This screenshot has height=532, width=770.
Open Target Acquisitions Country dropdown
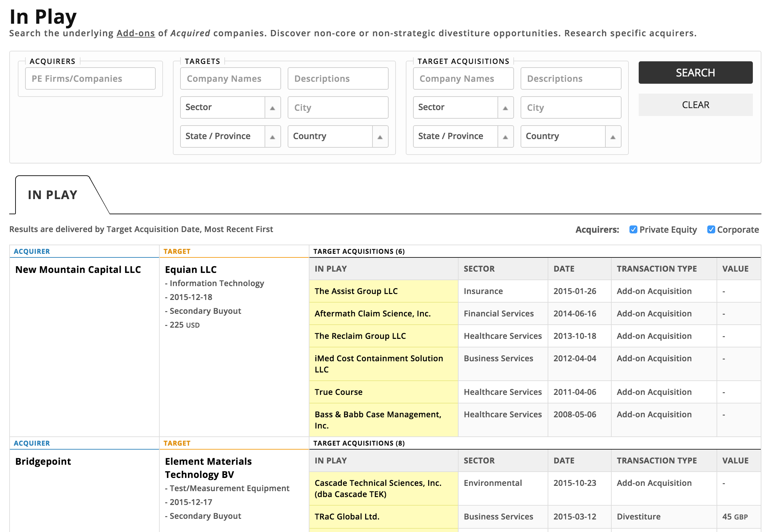click(x=613, y=137)
